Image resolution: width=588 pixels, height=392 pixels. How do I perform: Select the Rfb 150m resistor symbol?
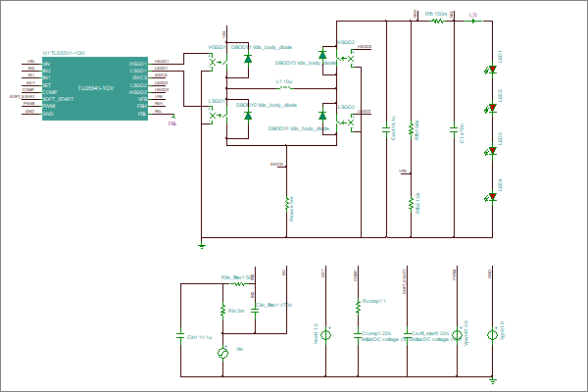[x=438, y=21]
